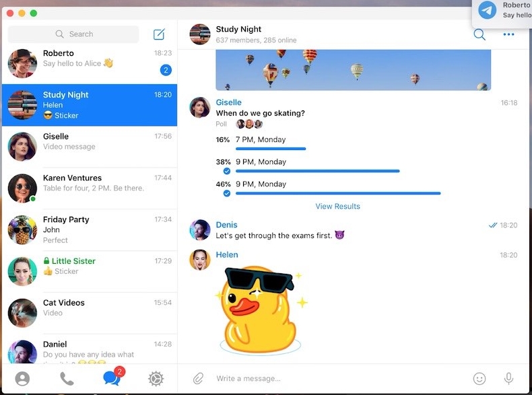Switch to the Calls phone tab
The image size is (532, 395).
point(67,379)
